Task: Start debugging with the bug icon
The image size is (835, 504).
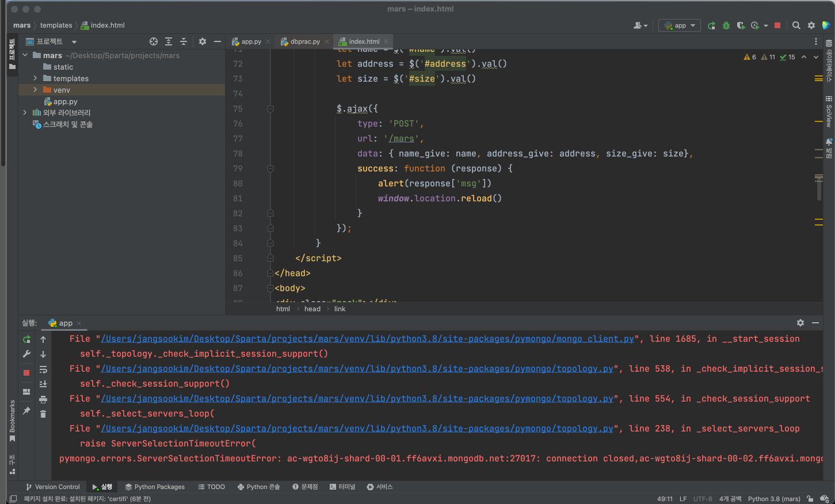Action: [x=726, y=25]
